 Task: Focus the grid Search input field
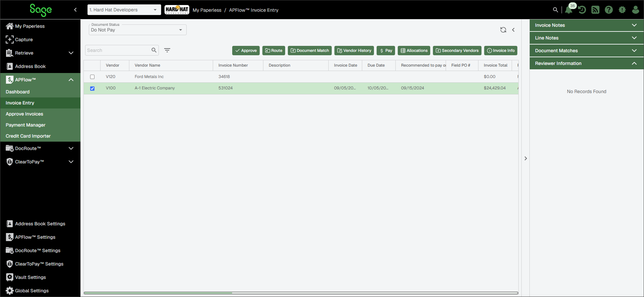pos(118,50)
